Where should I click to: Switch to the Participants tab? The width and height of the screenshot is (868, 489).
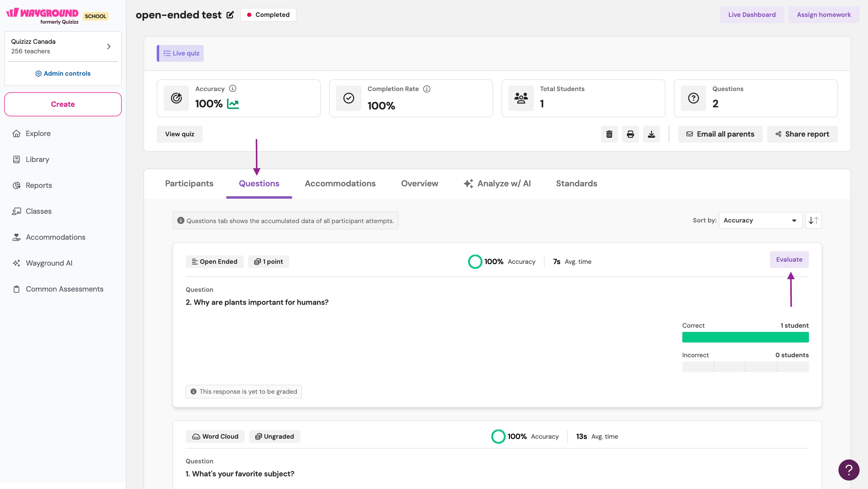189,184
